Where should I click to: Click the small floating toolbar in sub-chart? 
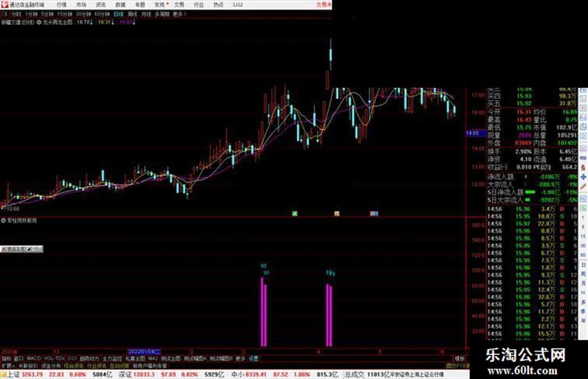(x=22, y=249)
